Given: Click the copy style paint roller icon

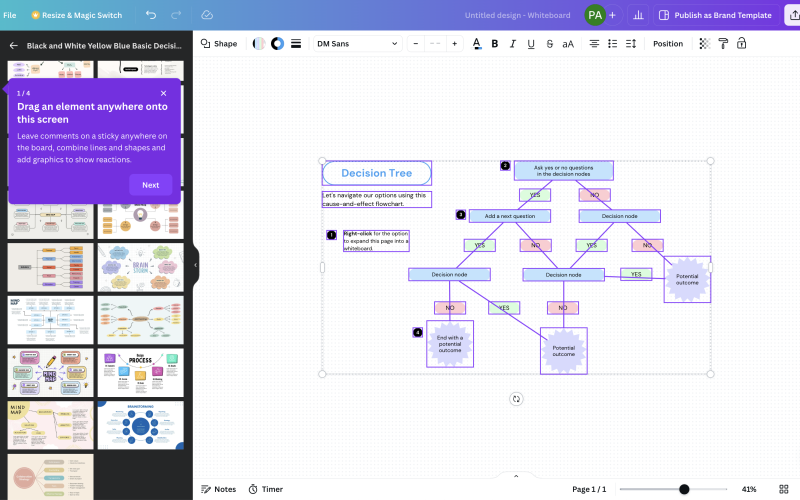Looking at the screenshot, I should [724, 44].
